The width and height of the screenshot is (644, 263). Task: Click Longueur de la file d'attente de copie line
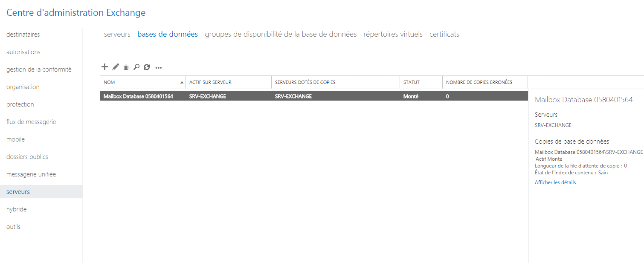(581, 166)
